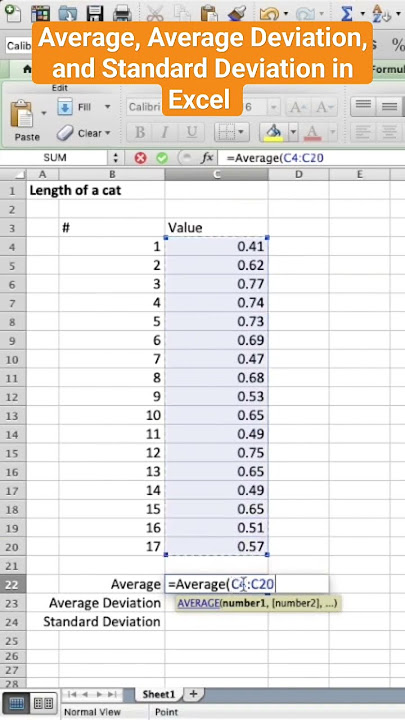Screen dimensions: 405x720
Task: Click the Open file folder icon
Action: pyautogui.click(x=68, y=13)
